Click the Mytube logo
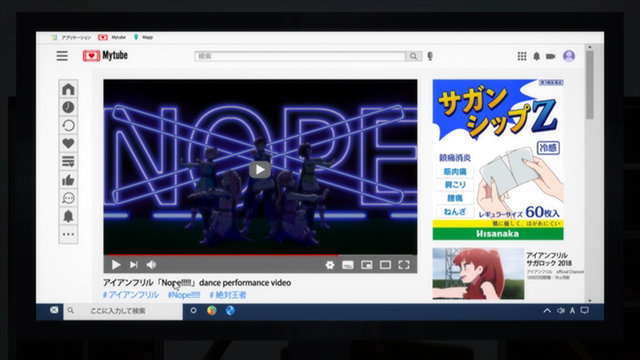 click(105, 56)
